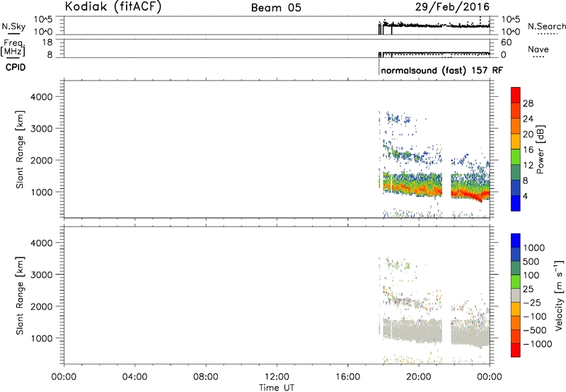Click the 'Velocity [m s-1]' colorbar label
566x392 pixels.
559,295
